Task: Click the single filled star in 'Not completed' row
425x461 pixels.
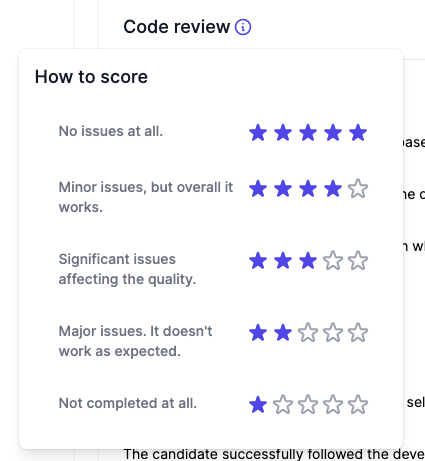Action: (x=258, y=405)
